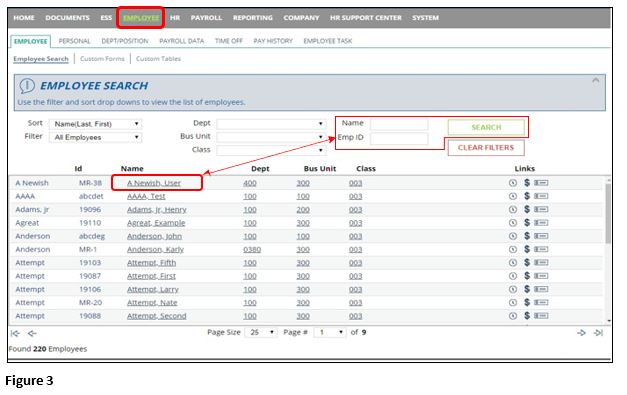Switch to the TIME OFF tab

pyautogui.click(x=229, y=41)
